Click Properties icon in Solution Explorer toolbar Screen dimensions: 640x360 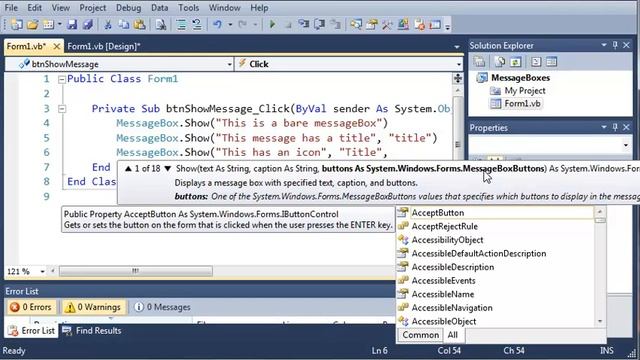point(480,62)
